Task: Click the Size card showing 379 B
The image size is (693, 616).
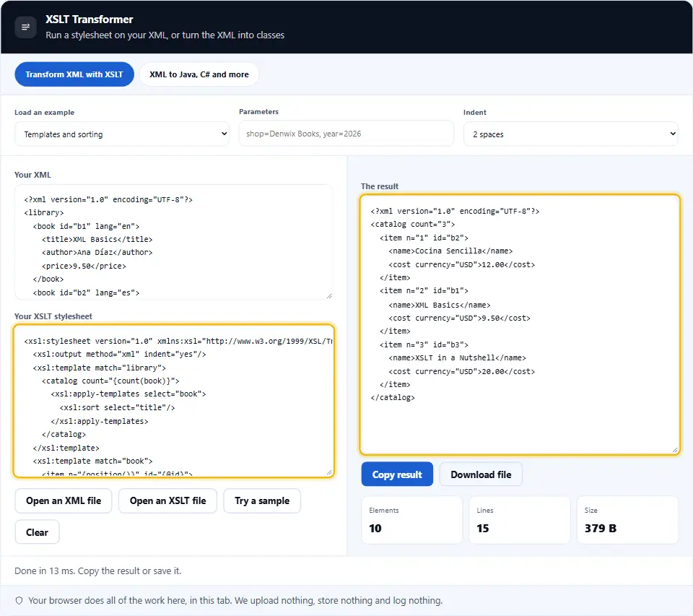Action: point(627,520)
